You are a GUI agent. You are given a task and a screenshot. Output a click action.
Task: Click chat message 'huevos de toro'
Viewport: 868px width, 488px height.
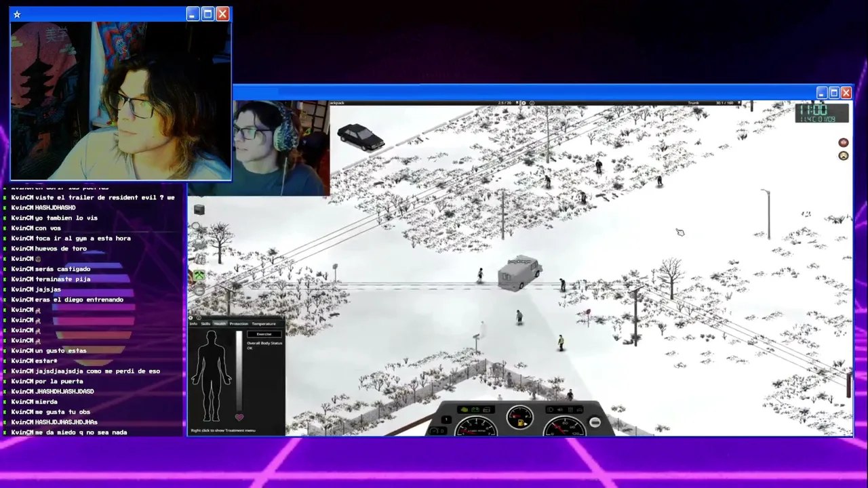pyautogui.click(x=61, y=249)
